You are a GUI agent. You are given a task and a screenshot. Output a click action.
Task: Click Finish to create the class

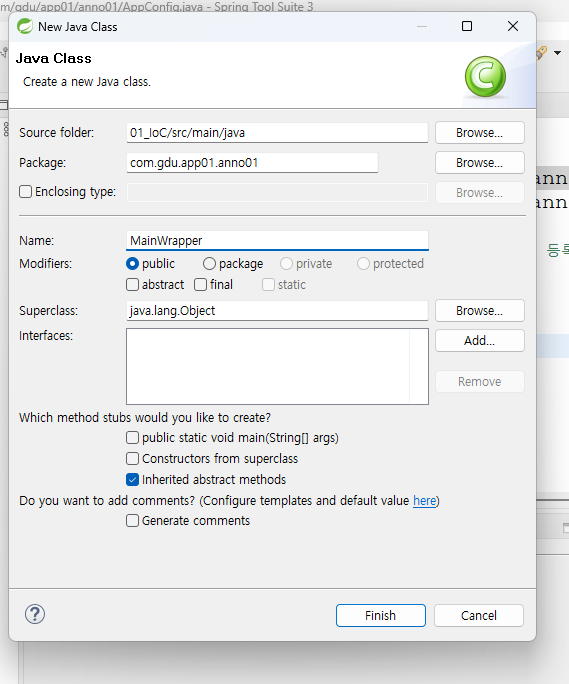[x=380, y=616]
